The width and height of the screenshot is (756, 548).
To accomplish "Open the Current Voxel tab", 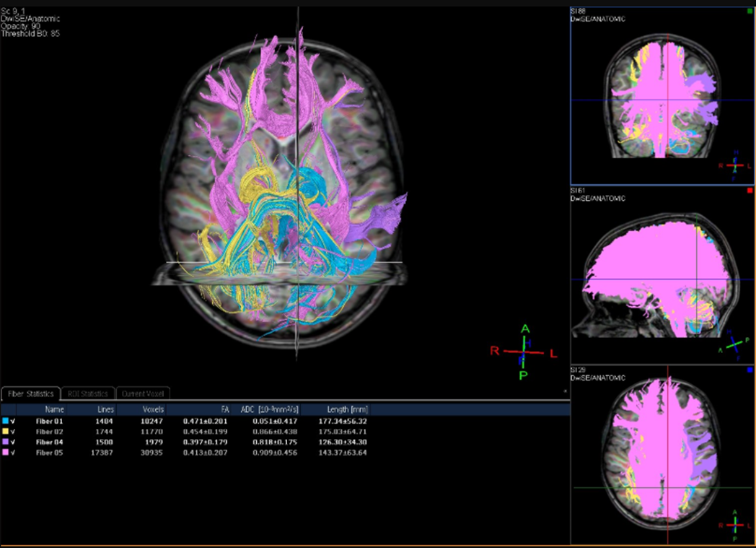I will 143,393.
